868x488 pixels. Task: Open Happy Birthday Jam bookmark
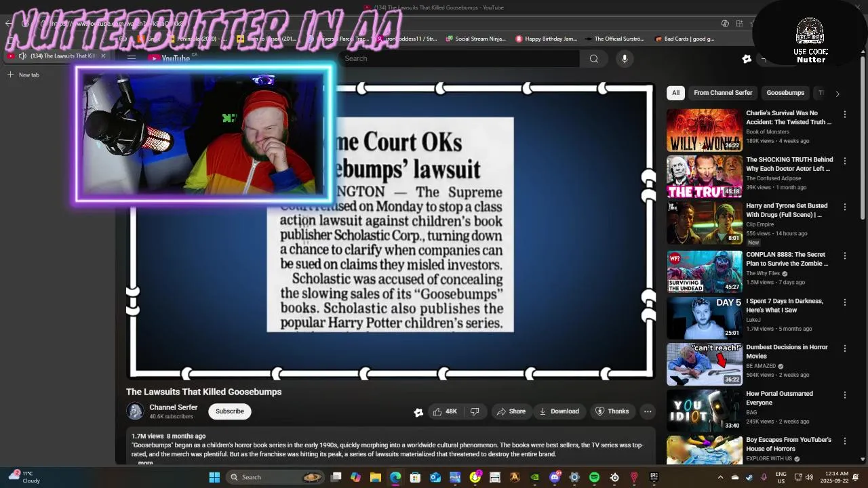pos(546,39)
